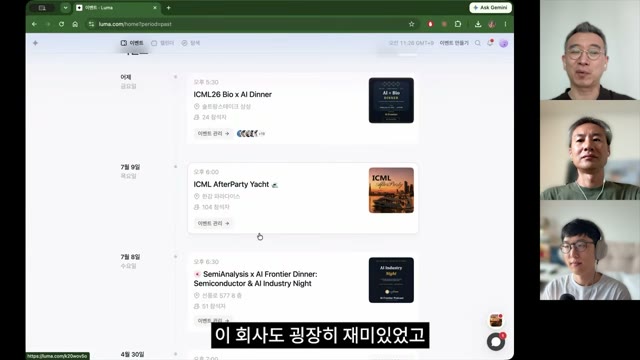This screenshot has height=360, width=640.
Task: Reload the Luma page
Action: pyautogui.click(x=61, y=24)
